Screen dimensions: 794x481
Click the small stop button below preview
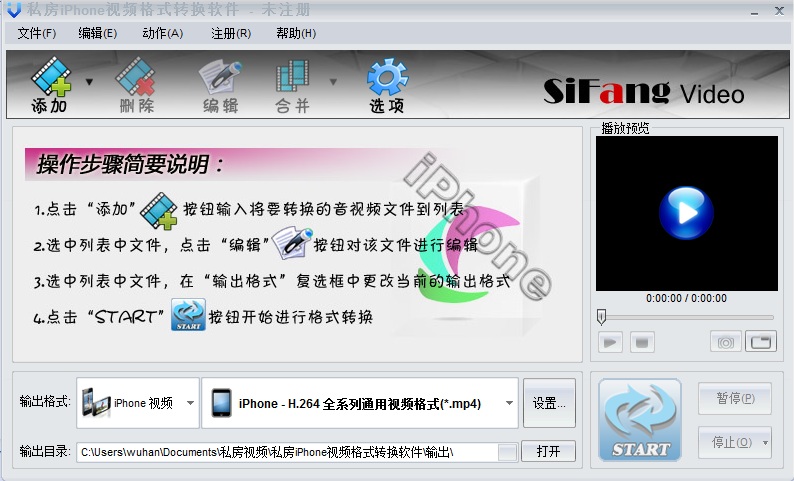click(x=642, y=342)
